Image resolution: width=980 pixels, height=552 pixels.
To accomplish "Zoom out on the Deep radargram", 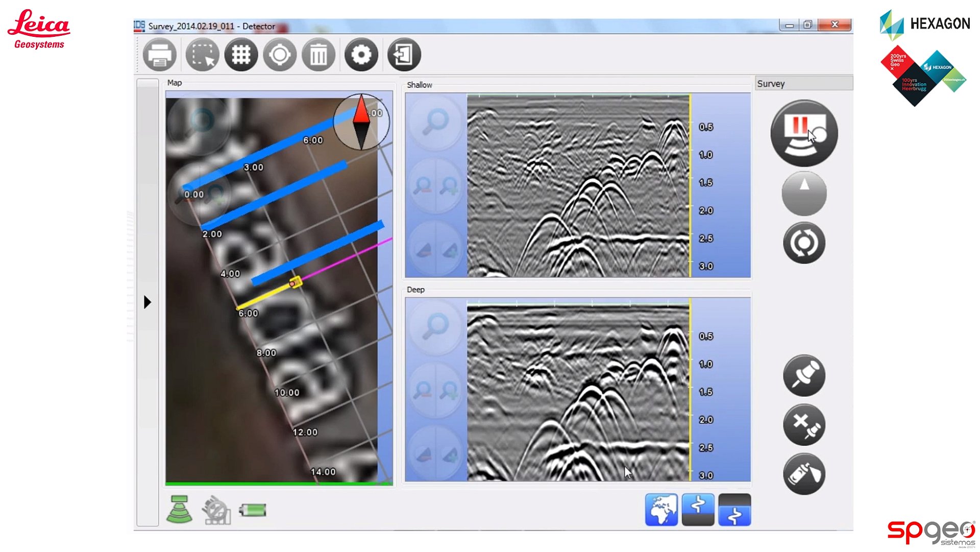I will pos(423,391).
